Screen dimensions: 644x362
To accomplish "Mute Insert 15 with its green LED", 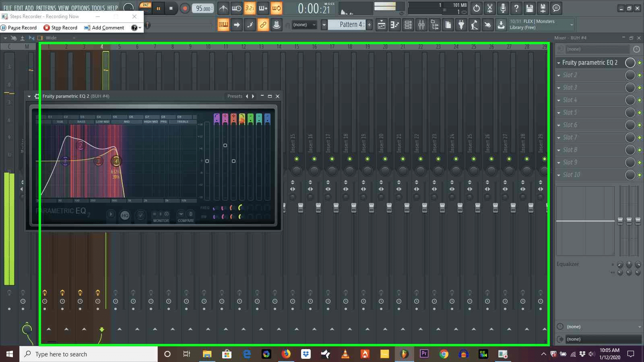I will click(x=297, y=159).
